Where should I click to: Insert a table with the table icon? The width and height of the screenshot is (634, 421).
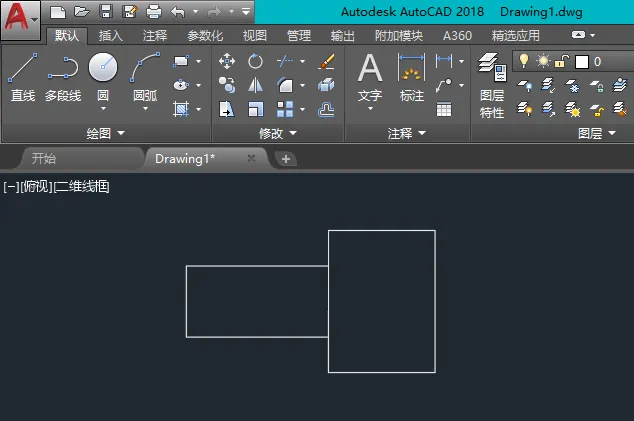(444, 109)
